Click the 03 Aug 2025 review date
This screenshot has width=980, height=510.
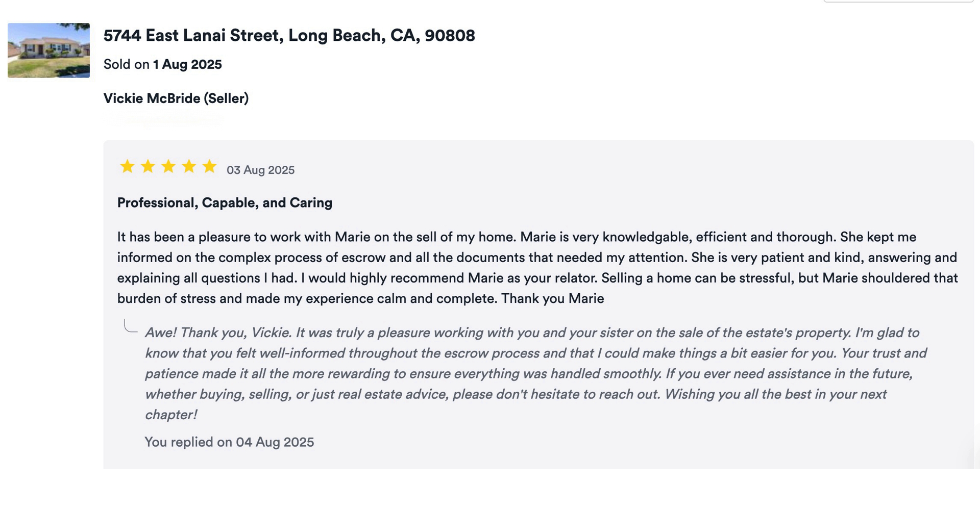coord(260,170)
